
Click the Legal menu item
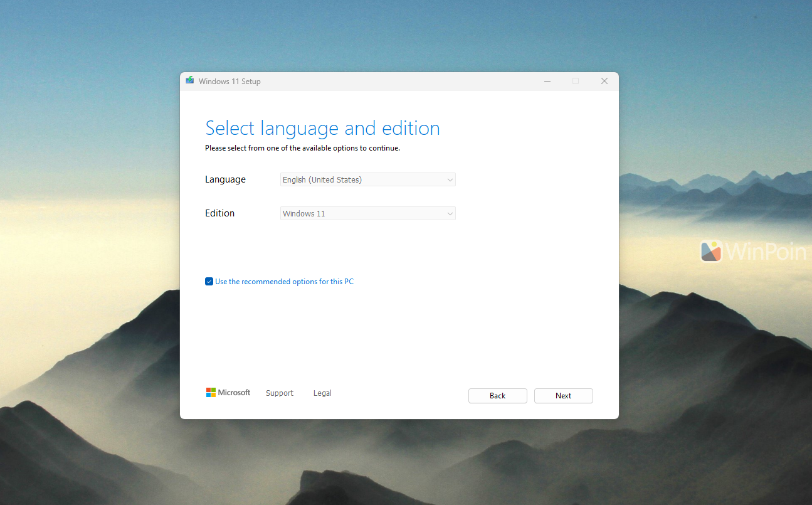[322, 393]
